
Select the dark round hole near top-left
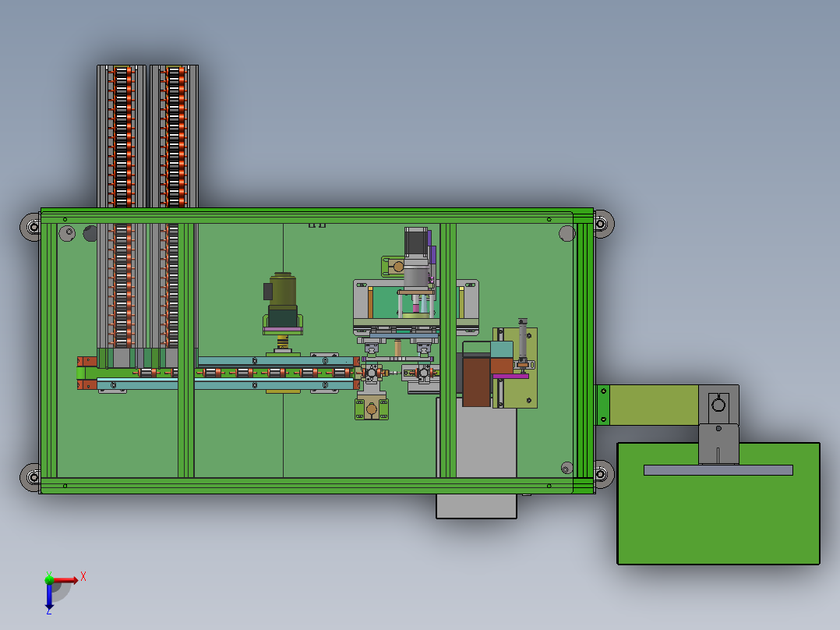90,234
